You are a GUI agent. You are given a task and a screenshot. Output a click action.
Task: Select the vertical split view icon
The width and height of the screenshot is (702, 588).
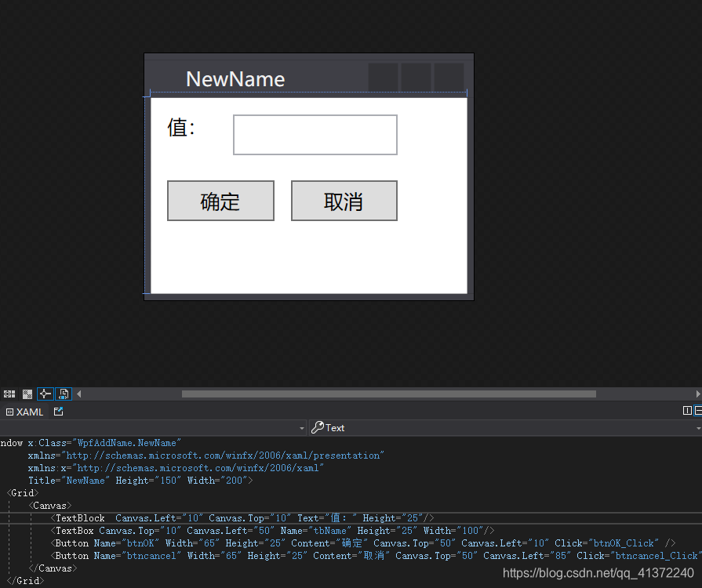coord(687,410)
